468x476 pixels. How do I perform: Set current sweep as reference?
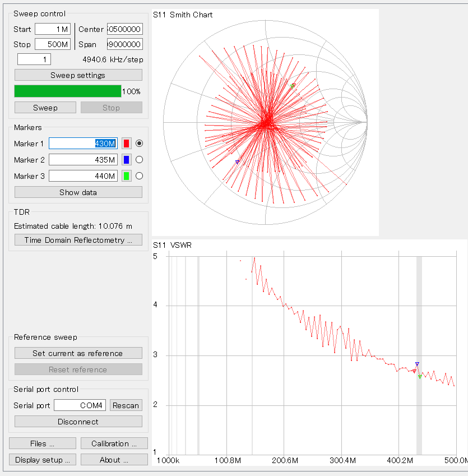click(x=78, y=353)
